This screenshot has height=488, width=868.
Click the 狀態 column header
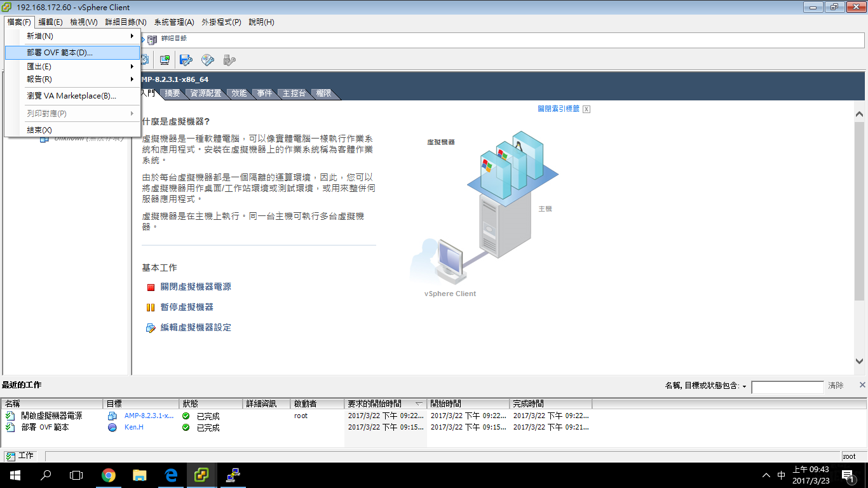point(211,404)
